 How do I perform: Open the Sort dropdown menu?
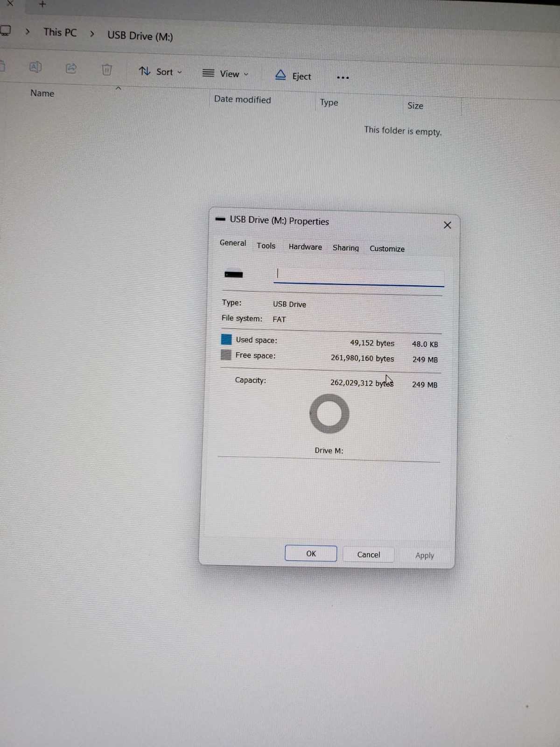pos(161,71)
